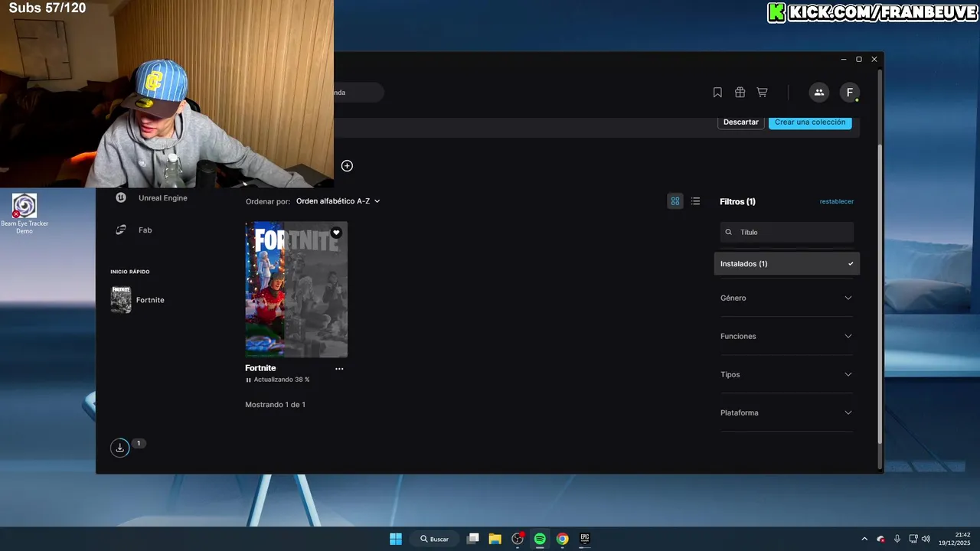This screenshot has width=980, height=551.
Task: Click Crear una colección button
Action: pos(810,122)
